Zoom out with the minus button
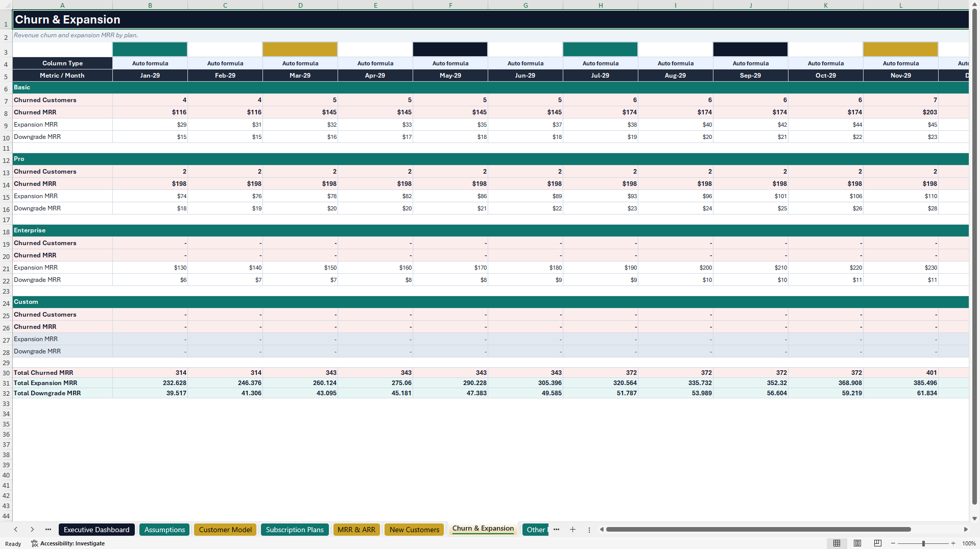The width and height of the screenshot is (980, 549). coord(893,543)
